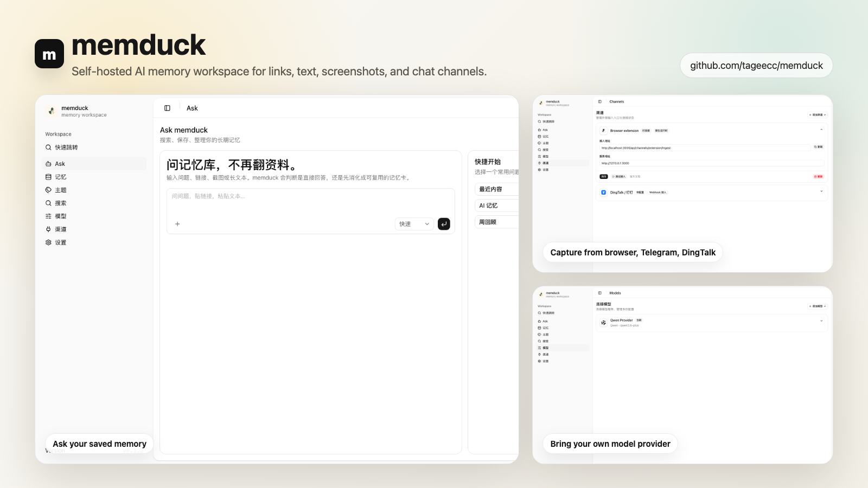Open 添加渠道 dropdown in Channels window
The image size is (868, 488).
pos(818,115)
